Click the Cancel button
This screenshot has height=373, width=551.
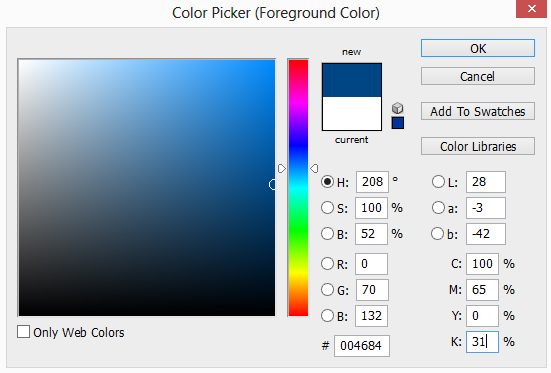(x=478, y=76)
